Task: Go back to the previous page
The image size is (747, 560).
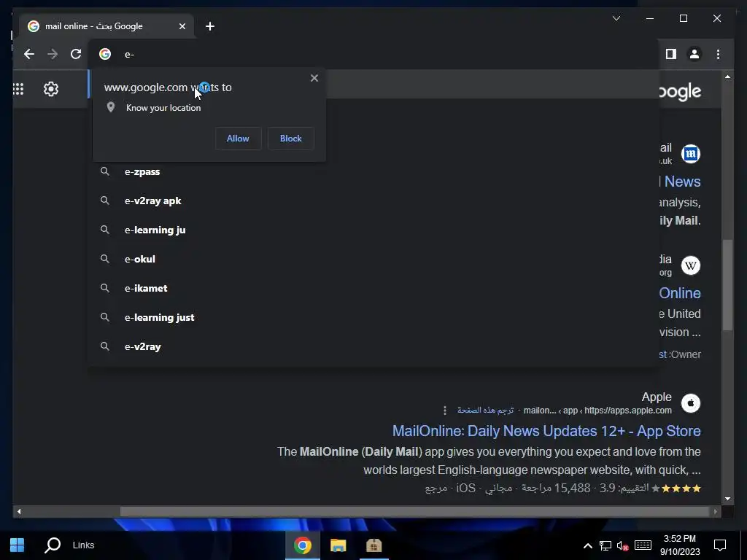Action: tap(29, 54)
